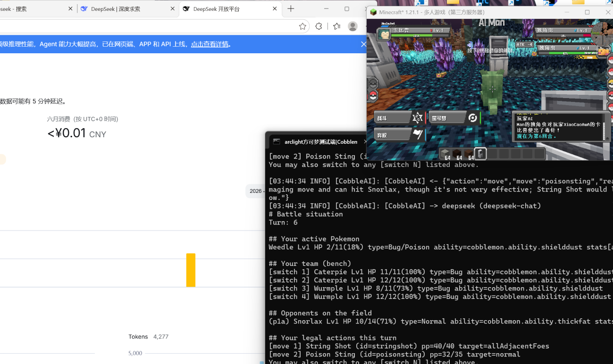Click the '[move 2] Poison Sting' pp=32/35 line
613x364 pixels.
coord(395,355)
